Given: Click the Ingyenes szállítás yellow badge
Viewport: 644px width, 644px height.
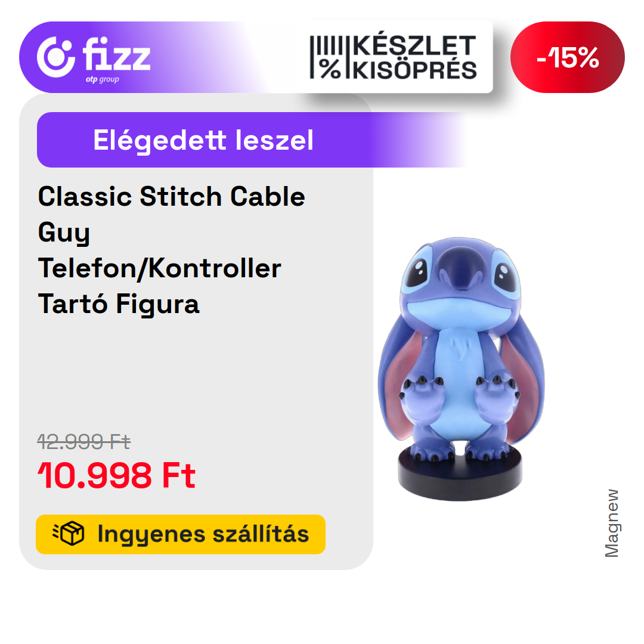Looking at the screenshot, I should (x=181, y=534).
